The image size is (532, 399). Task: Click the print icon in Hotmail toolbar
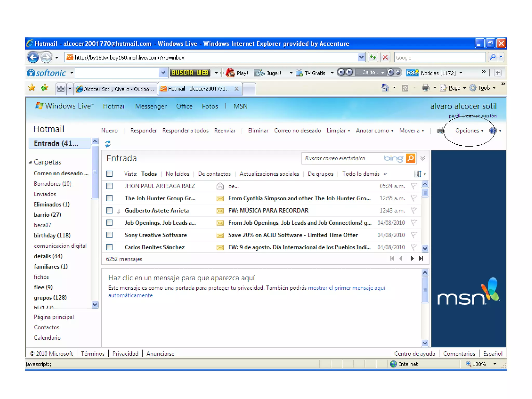coord(440,131)
